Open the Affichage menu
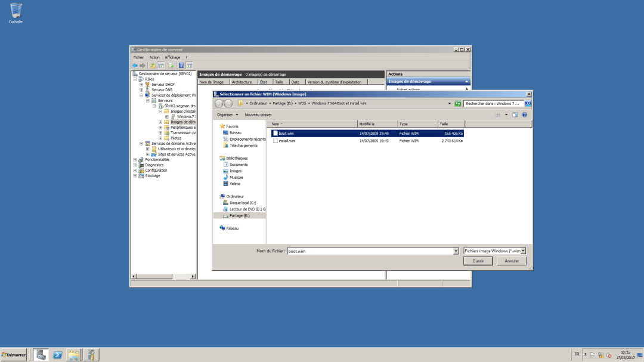The height and width of the screenshot is (362, 644). [x=172, y=57]
